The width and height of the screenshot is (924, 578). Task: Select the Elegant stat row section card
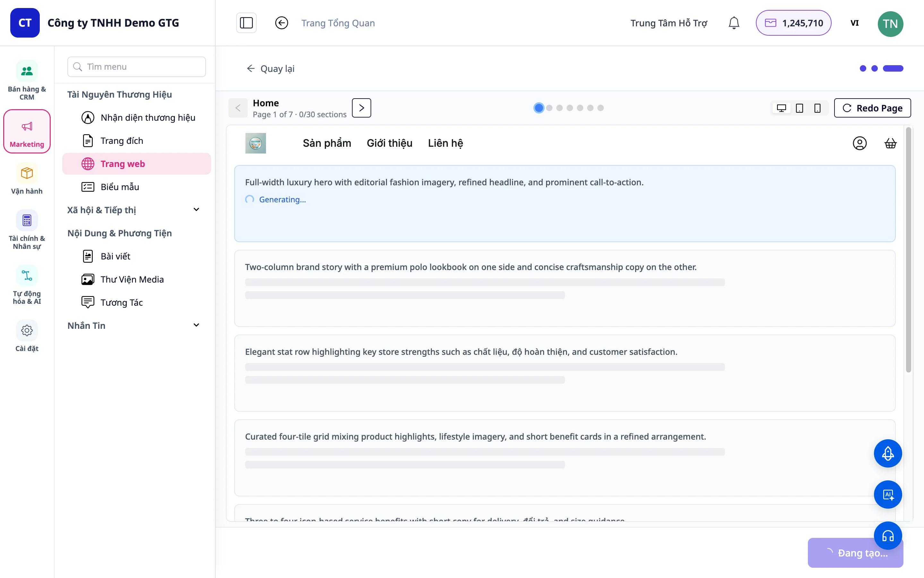pyautogui.click(x=565, y=373)
